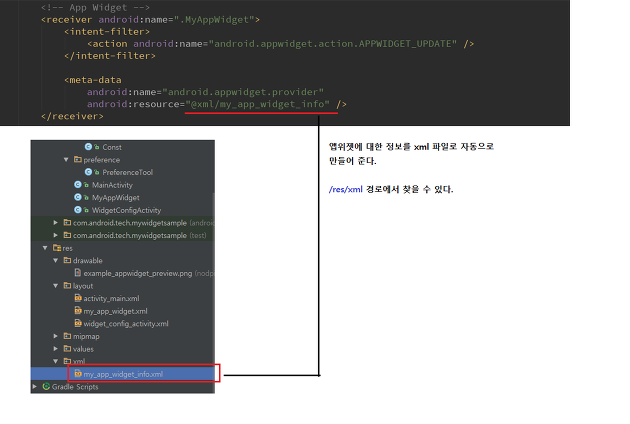Expand com.android.tech.mywidgetsample androidTest package
Screen dimensions: 630x424
[x=55, y=222]
